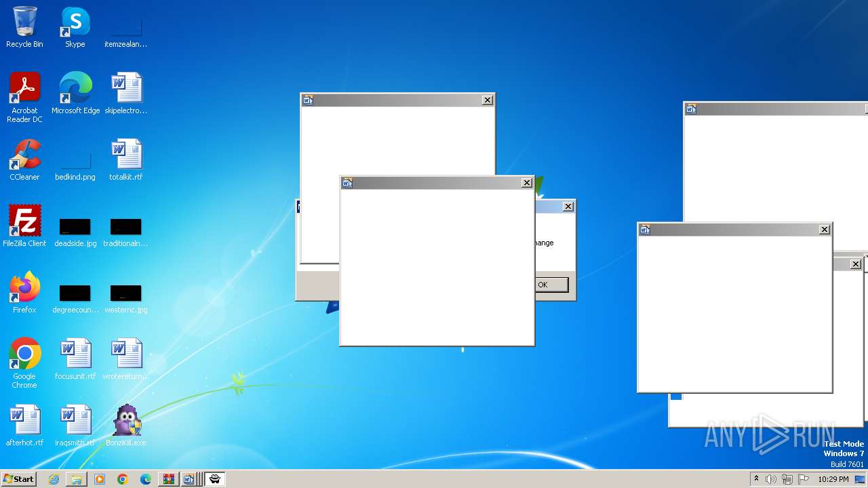
Task: Switch to Word taskbar button
Action: [x=191, y=479]
